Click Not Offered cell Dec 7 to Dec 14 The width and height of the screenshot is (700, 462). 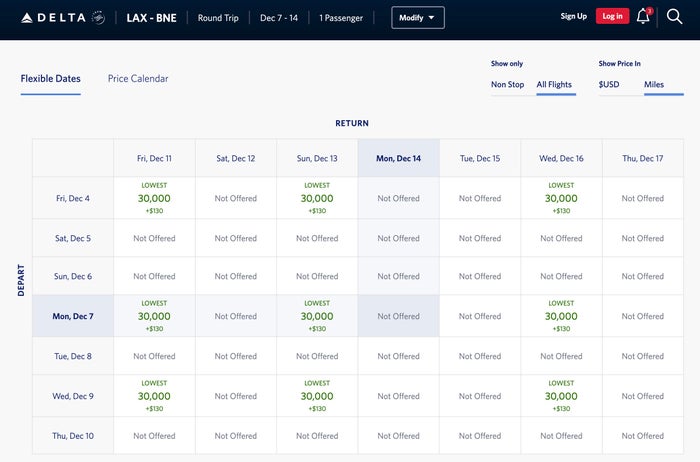[x=399, y=316]
